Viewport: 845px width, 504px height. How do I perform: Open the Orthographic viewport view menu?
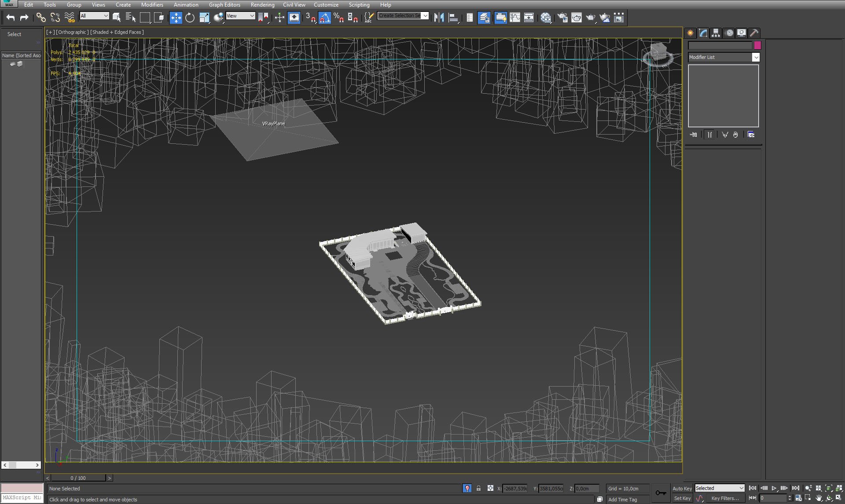(x=72, y=32)
